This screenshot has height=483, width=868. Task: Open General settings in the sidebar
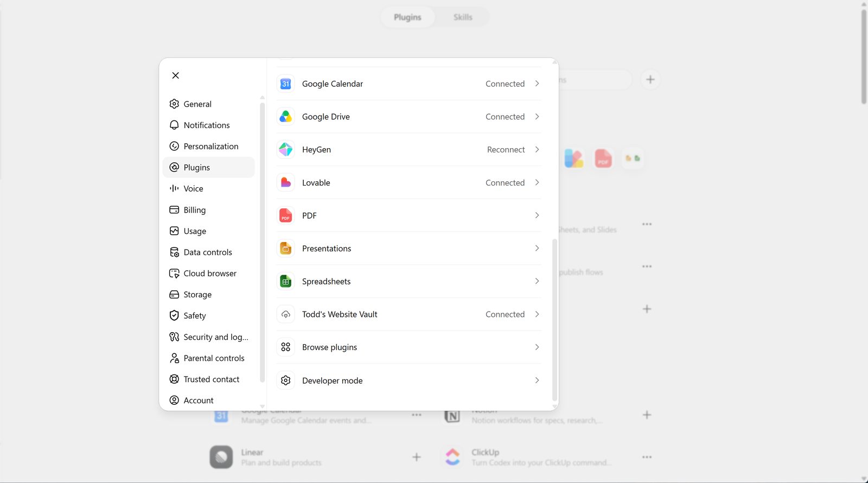tap(209, 104)
